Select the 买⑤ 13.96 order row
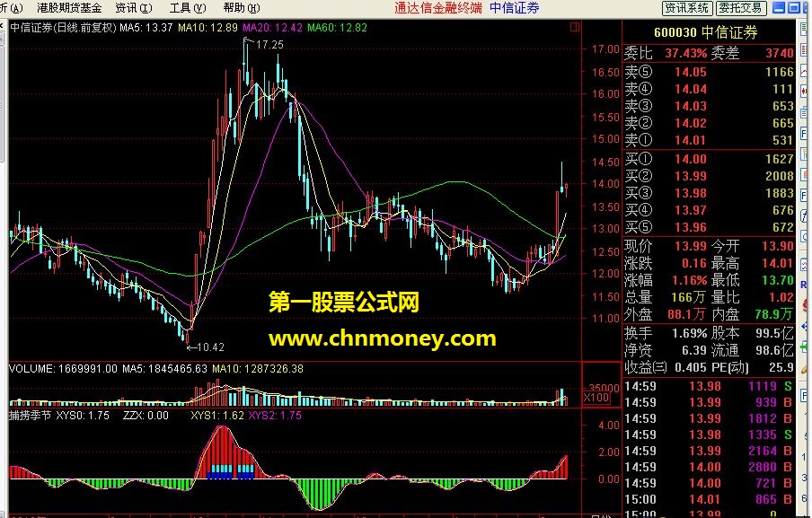The image size is (812, 518). click(x=709, y=227)
